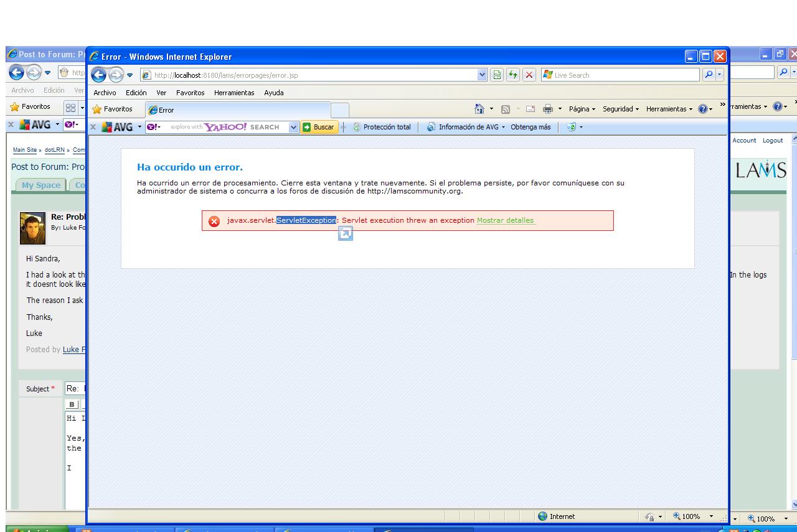Image resolution: width=797 pixels, height=532 pixels.
Task: Click the compatibility view icon
Action: coord(498,75)
